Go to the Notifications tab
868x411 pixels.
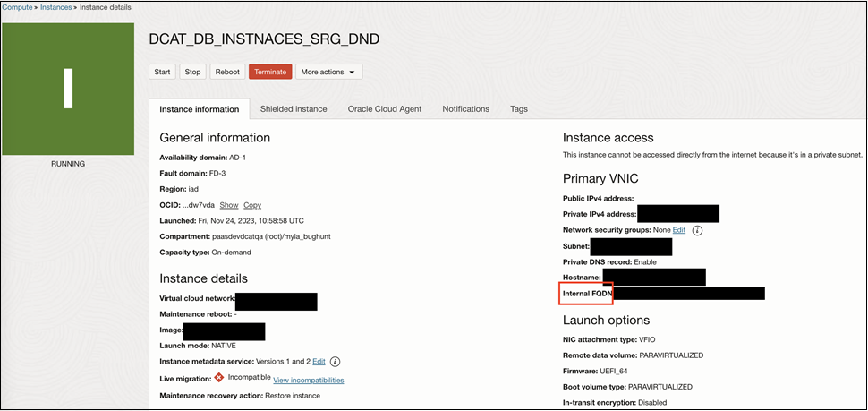[x=465, y=109]
